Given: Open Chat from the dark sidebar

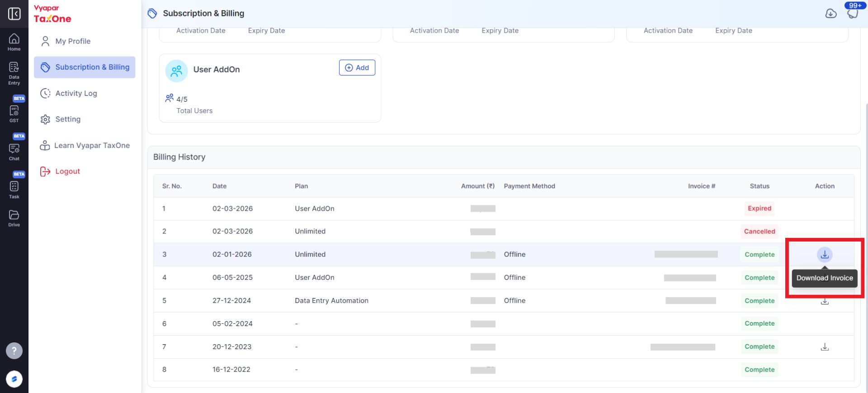Looking at the screenshot, I should 14,152.
